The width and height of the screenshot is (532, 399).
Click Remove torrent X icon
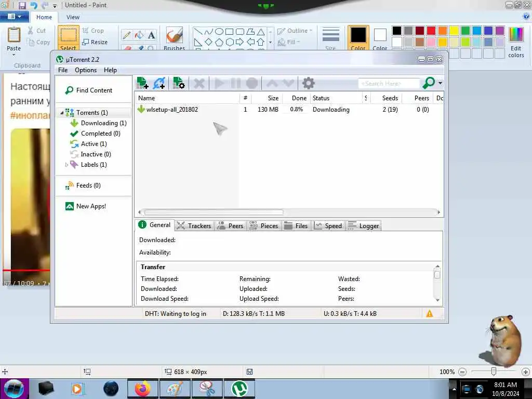(199, 83)
